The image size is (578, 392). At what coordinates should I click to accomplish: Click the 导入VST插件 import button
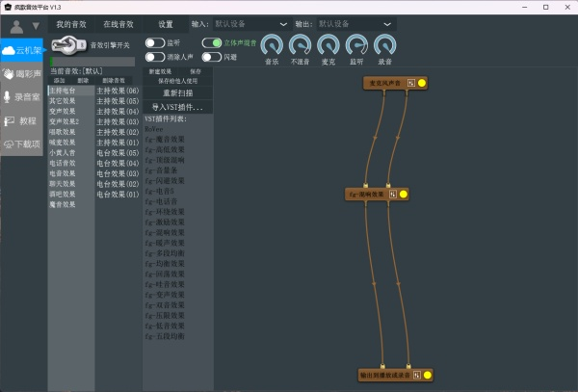pyautogui.click(x=177, y=106)
